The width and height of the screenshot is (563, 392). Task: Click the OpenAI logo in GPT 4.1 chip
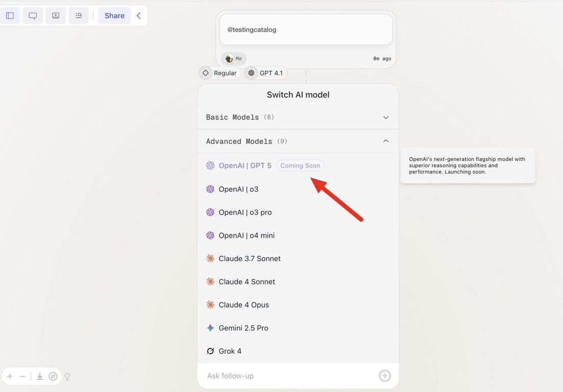coord(251,73)
